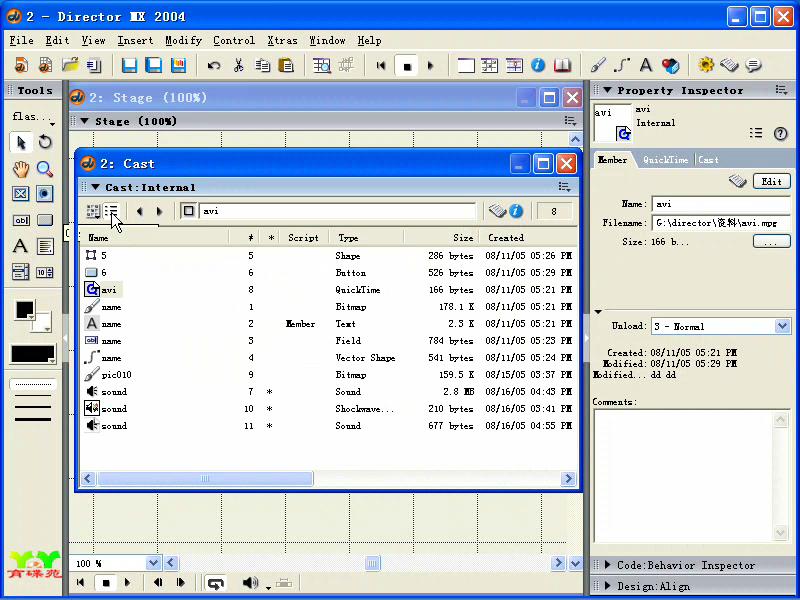Screen dimensions: 800x600
Task: Click the Copy icon in toolbar
Action: (x=263, y=65)
